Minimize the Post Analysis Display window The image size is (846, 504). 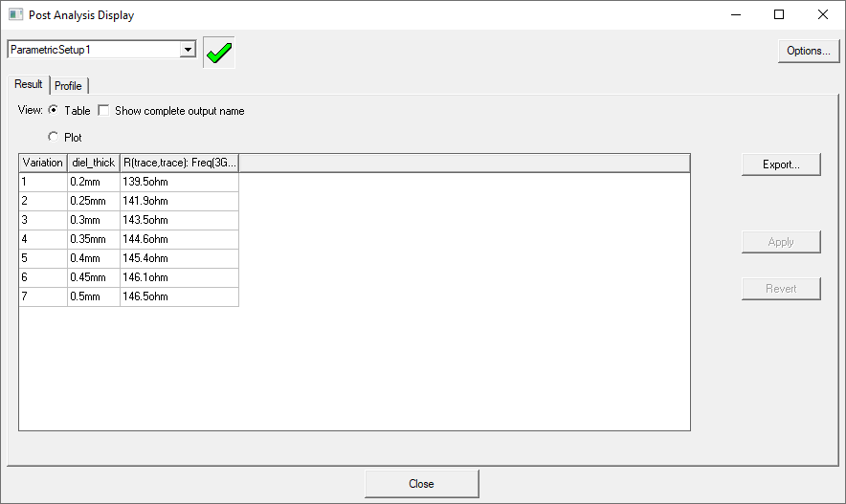(735, 14)
